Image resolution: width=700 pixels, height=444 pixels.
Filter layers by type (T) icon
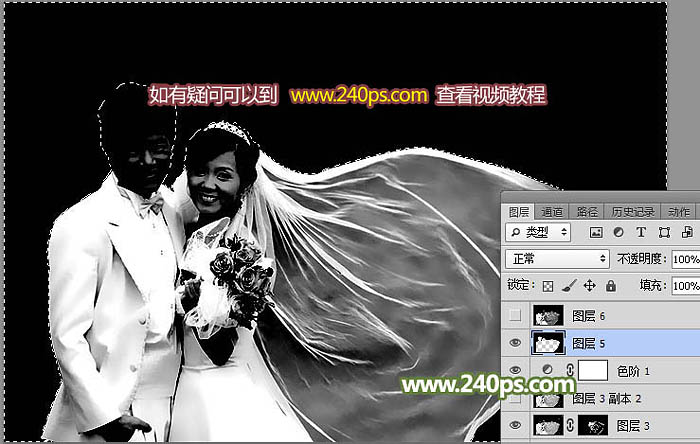pyautogui.click(x=641, y=232)
